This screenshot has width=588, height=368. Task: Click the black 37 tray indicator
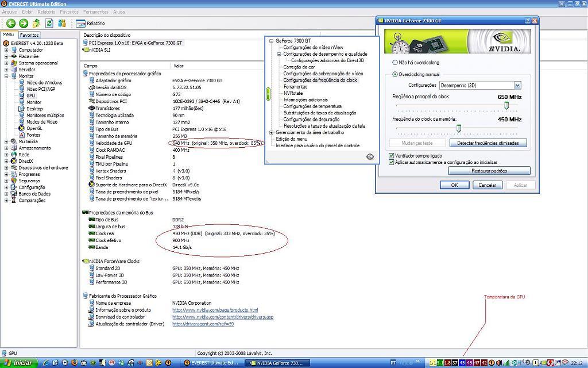coord(455,363)
